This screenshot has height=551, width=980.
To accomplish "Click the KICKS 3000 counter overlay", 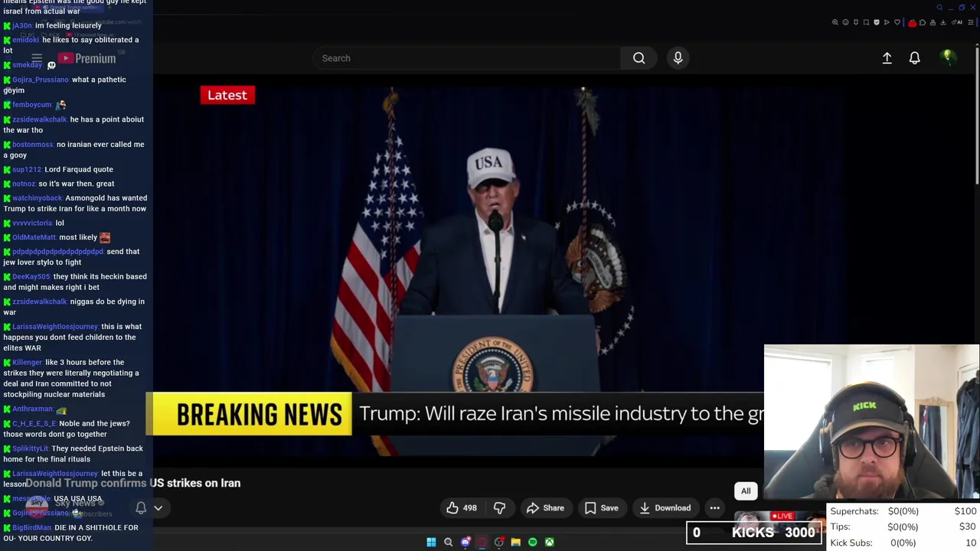I will tap(756, 533).
